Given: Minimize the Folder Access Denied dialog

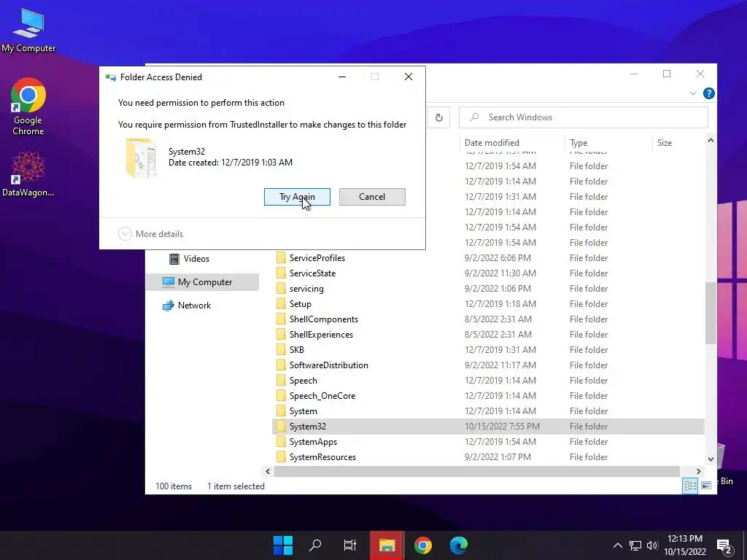Looking at the screenshot, I should click(342, 77).
